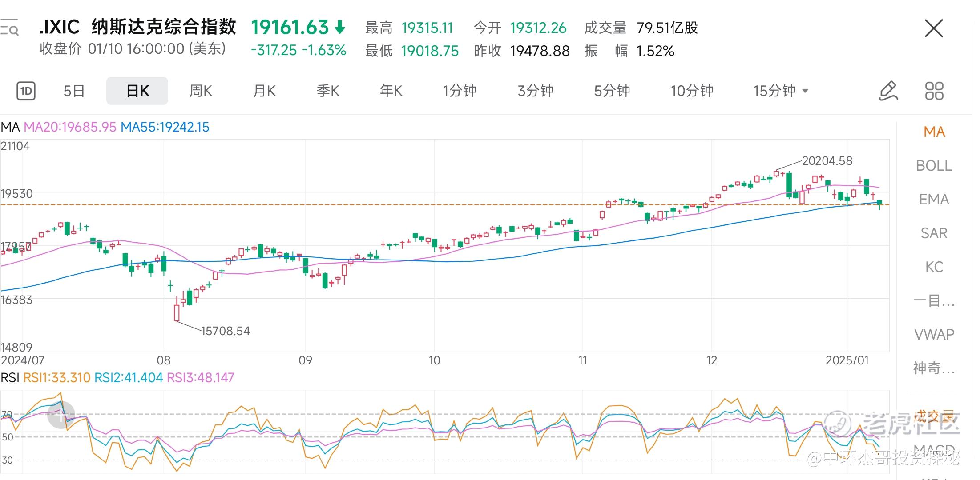Select the 5日 five-day tab
The width and height of the screenshot is (980, 480).
[x=74, y=91]
